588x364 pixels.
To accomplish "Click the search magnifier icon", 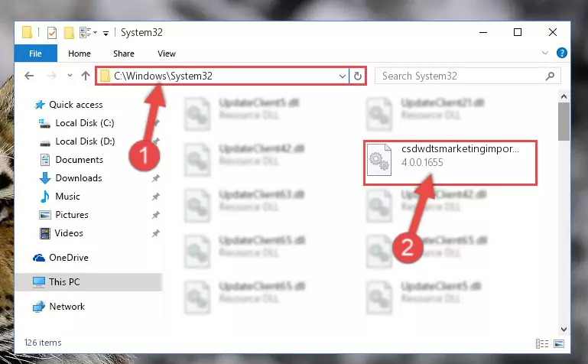I will coord(550,76).
